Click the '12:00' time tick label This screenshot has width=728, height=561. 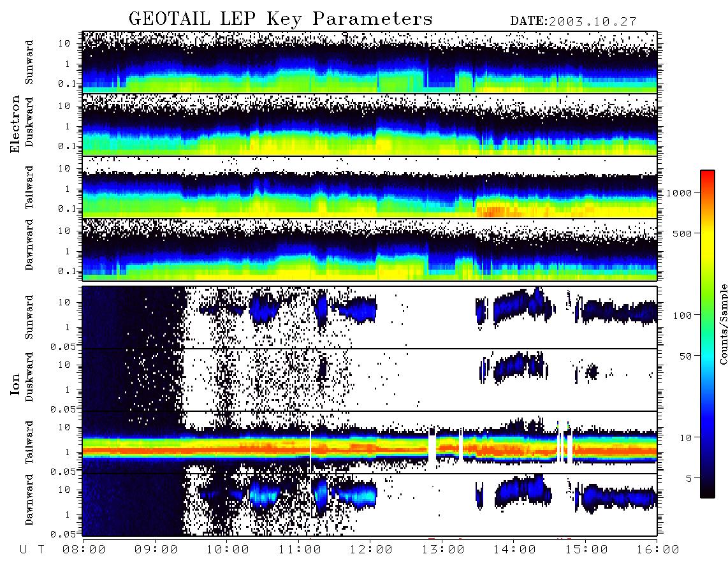point(371,550)
